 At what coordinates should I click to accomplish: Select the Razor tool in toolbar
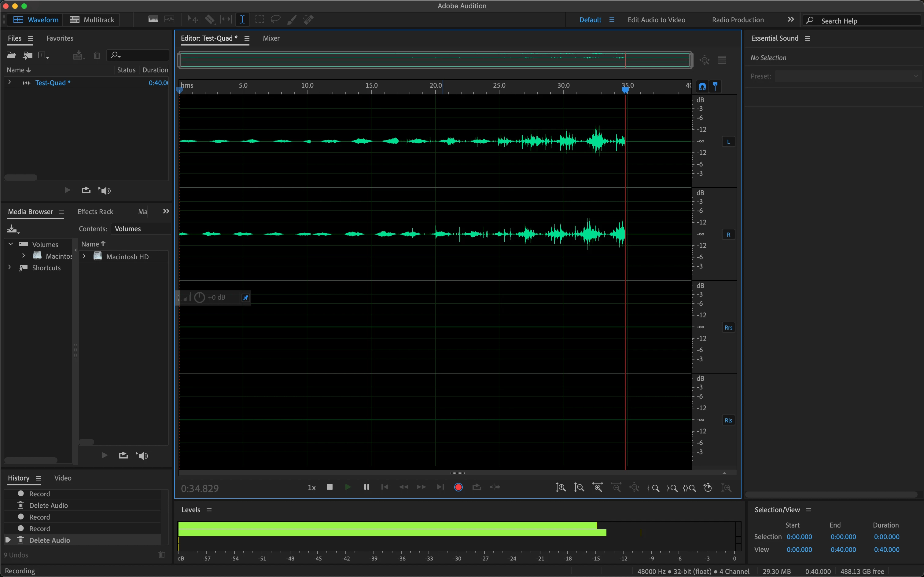210,20
